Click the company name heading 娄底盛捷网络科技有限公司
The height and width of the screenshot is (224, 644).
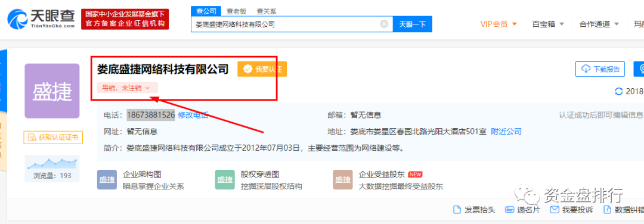[163, 69]
